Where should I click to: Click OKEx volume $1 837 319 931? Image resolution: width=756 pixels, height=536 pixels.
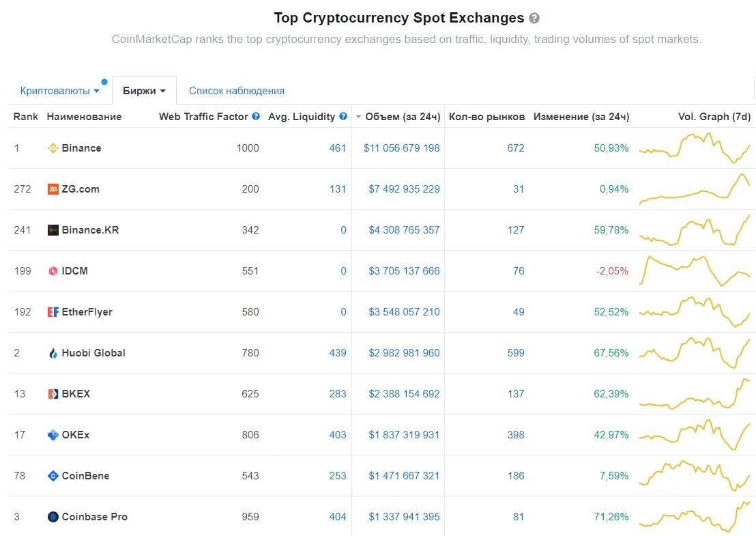point(404,435)
